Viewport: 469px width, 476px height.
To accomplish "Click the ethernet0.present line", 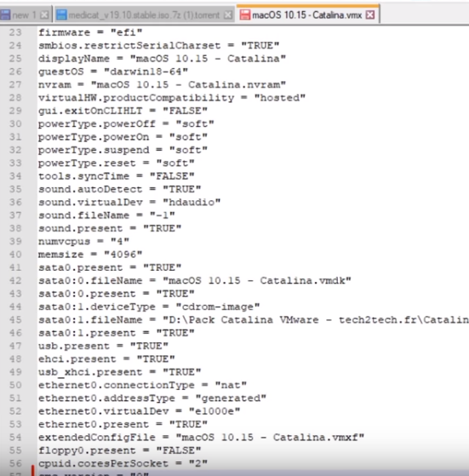I will (x=123, y=424).
